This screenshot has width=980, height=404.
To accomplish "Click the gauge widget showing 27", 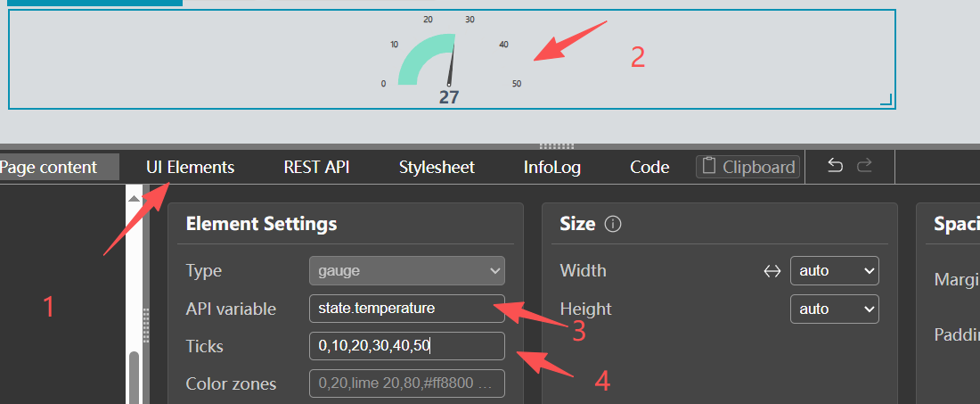I will point(452,60).
